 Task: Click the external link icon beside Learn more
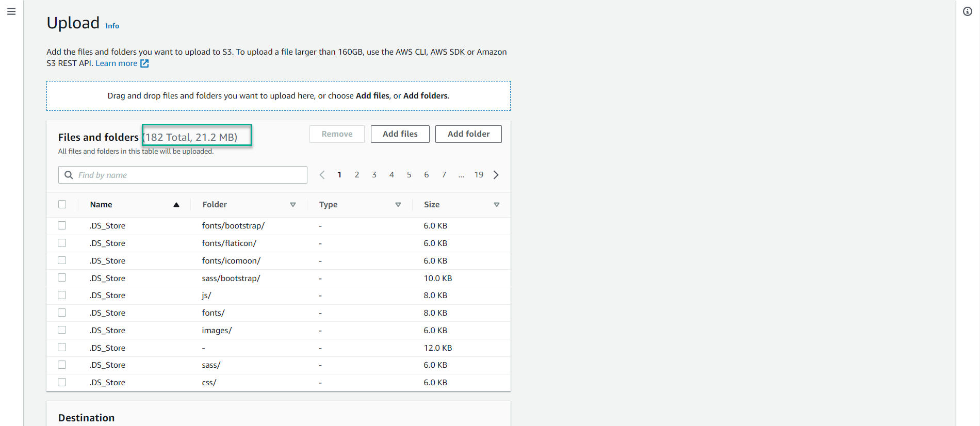(144, 63)
